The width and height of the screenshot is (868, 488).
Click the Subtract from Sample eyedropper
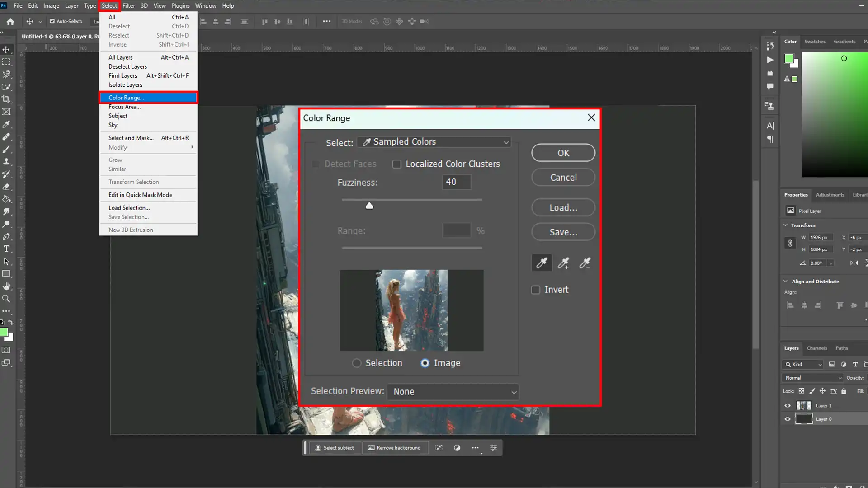click(584, 263)
